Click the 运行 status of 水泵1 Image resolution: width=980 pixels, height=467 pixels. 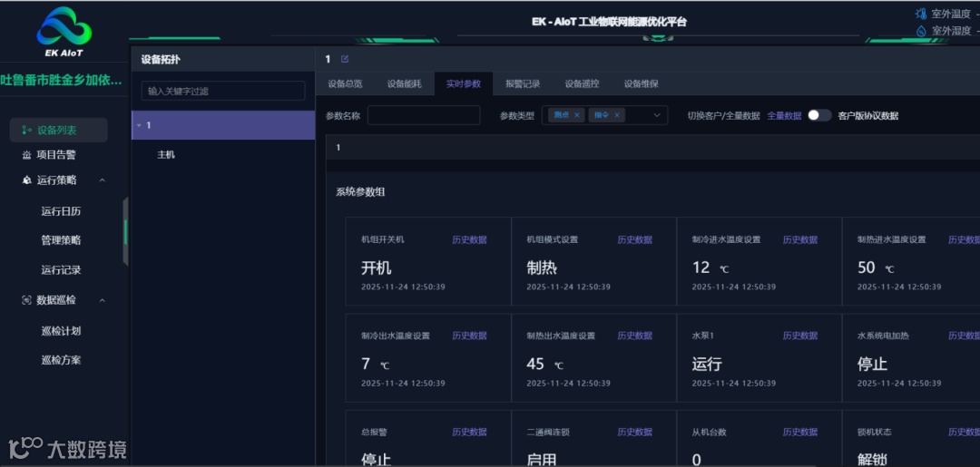(707, 364)
